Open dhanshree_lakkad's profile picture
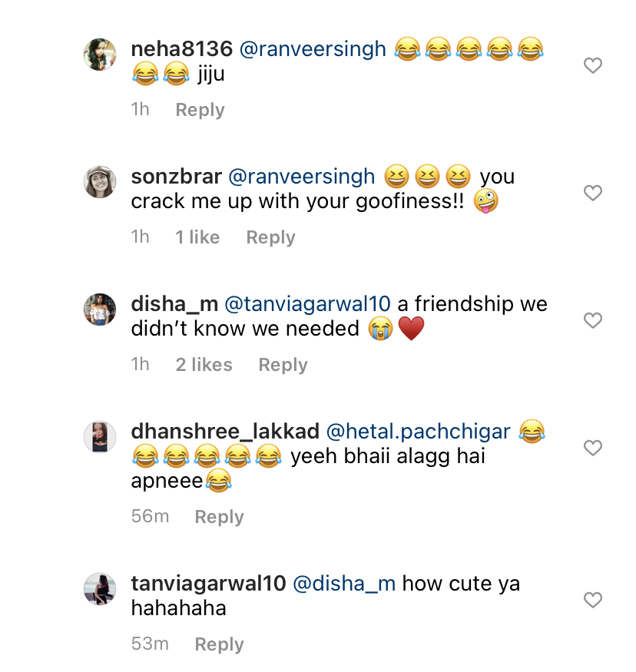 tap(100, 437)
